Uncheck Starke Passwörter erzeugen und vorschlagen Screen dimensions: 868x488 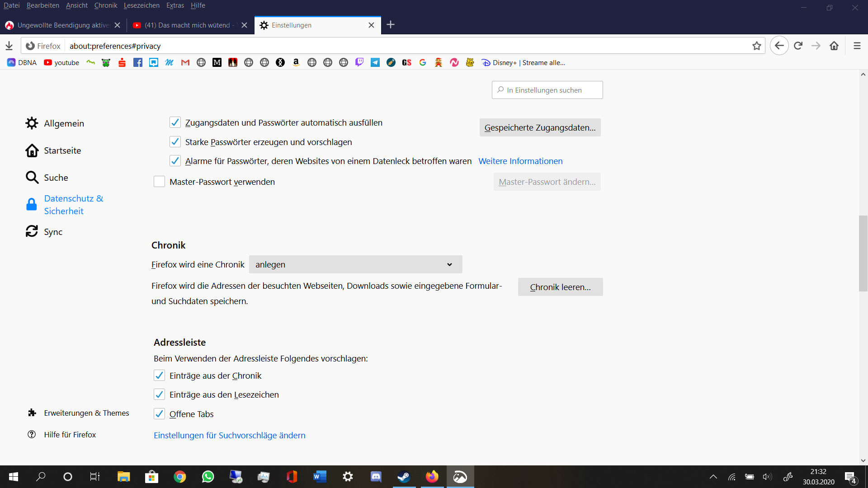pos(175,142)
